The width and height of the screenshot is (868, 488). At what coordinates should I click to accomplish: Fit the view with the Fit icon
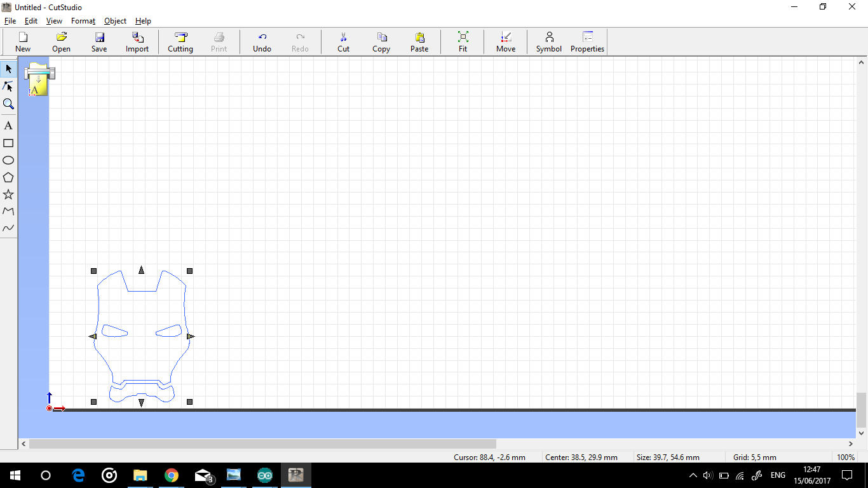(463, 42)
